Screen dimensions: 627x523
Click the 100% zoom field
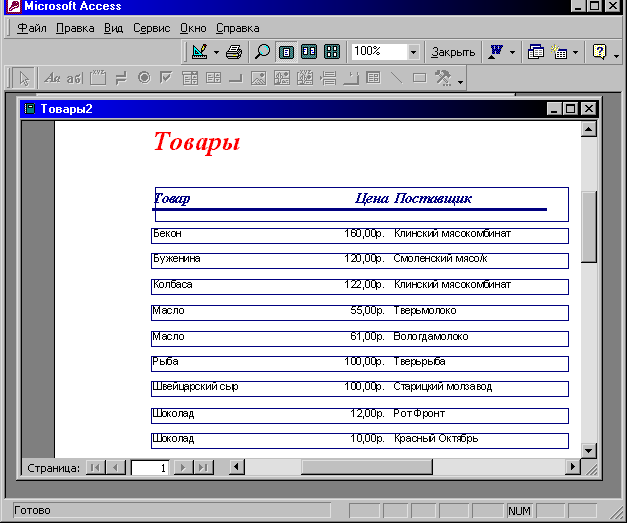(x=379, y=52)
